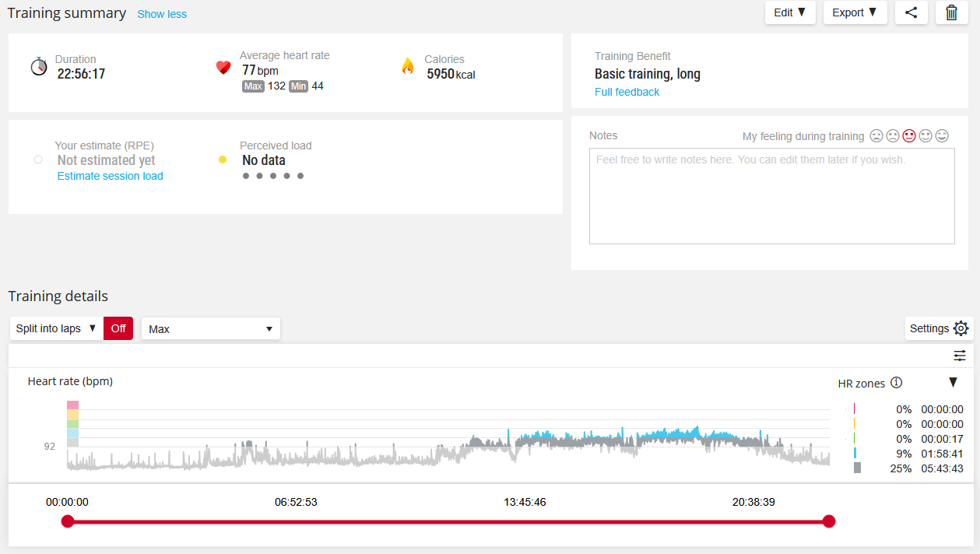Select the happiest smiley feeling face
The height and width of the screenshot is (554, 980).
(942, 135)
